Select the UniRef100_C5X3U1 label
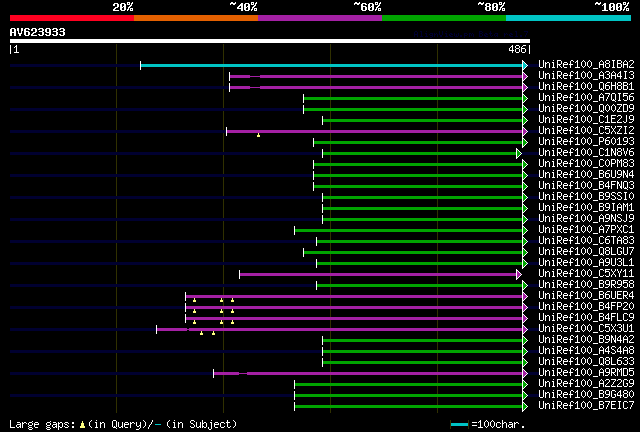This screenshot has height=432, width=640. click(x=586, y=329)
